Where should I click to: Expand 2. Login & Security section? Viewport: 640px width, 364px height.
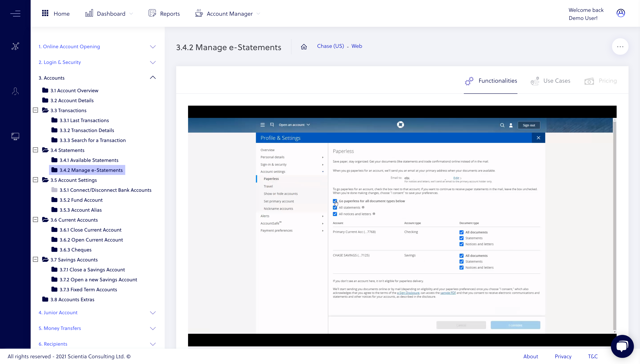pyautogui.click(x=153, y=63)
